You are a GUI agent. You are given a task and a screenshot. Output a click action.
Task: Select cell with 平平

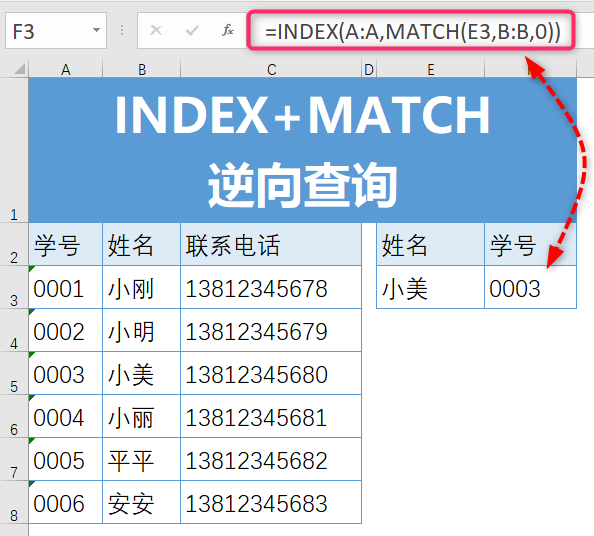point(142,459)
